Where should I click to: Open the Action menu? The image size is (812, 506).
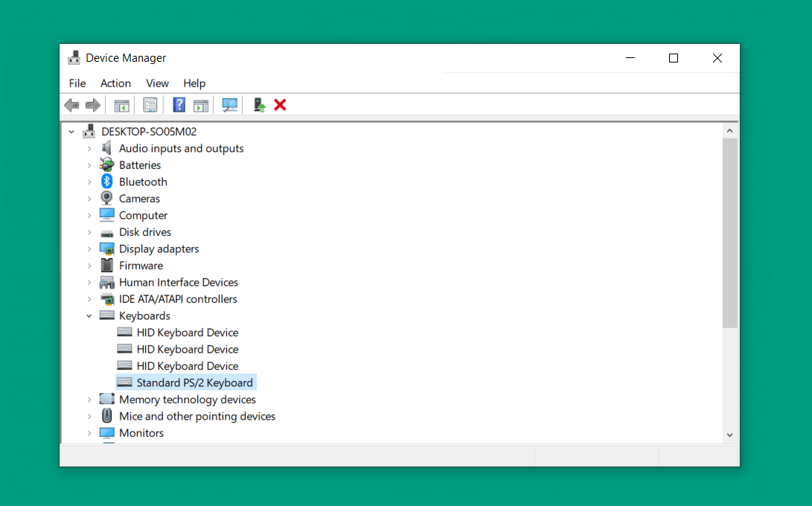(x=115, y=83)
